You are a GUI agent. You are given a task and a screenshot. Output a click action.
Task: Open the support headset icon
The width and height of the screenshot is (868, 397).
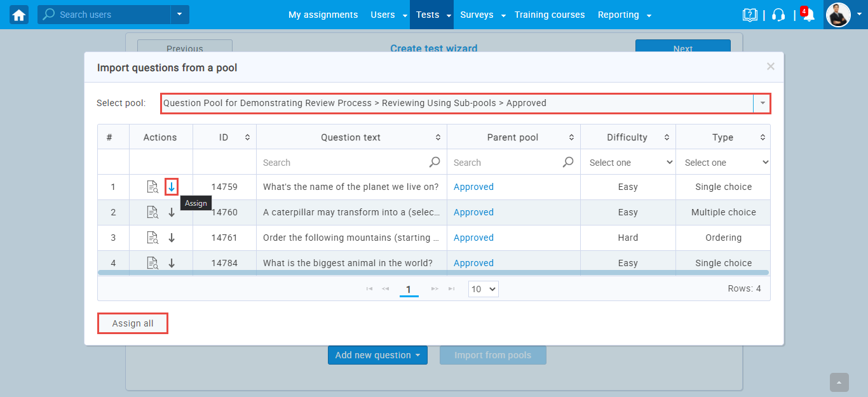coord(778,15)
